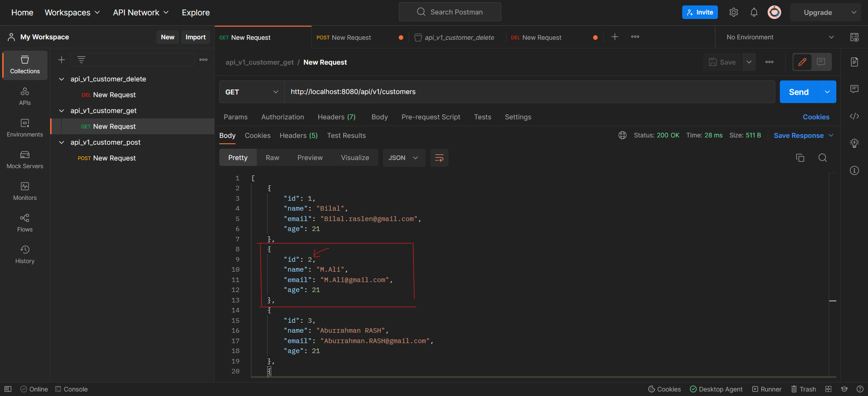Open the documentation icon in right sidebar

coord(854,62)
